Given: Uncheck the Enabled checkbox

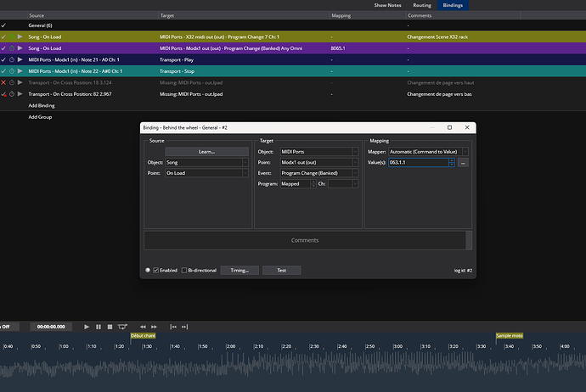Looking at the screenshot, I should point(156,270).
